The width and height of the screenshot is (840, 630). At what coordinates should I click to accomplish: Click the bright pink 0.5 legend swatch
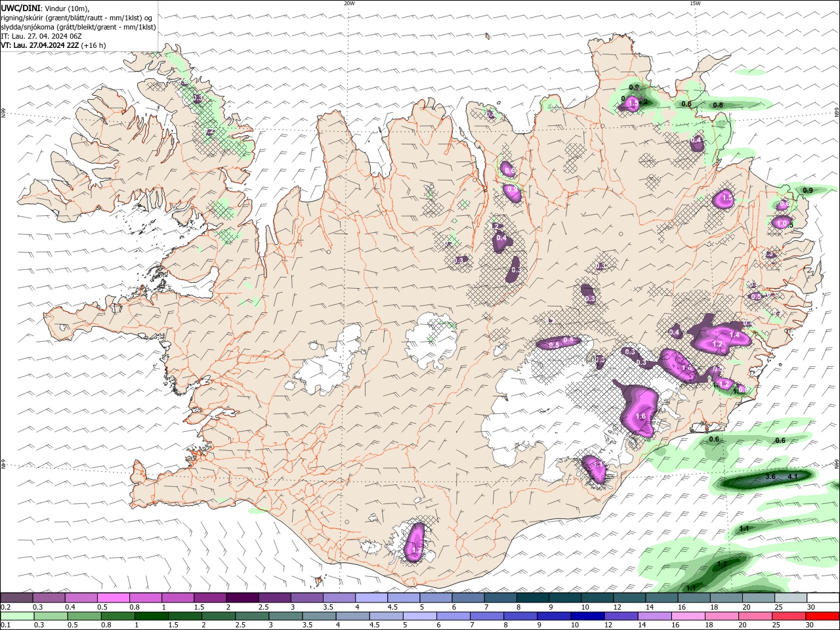114,598
